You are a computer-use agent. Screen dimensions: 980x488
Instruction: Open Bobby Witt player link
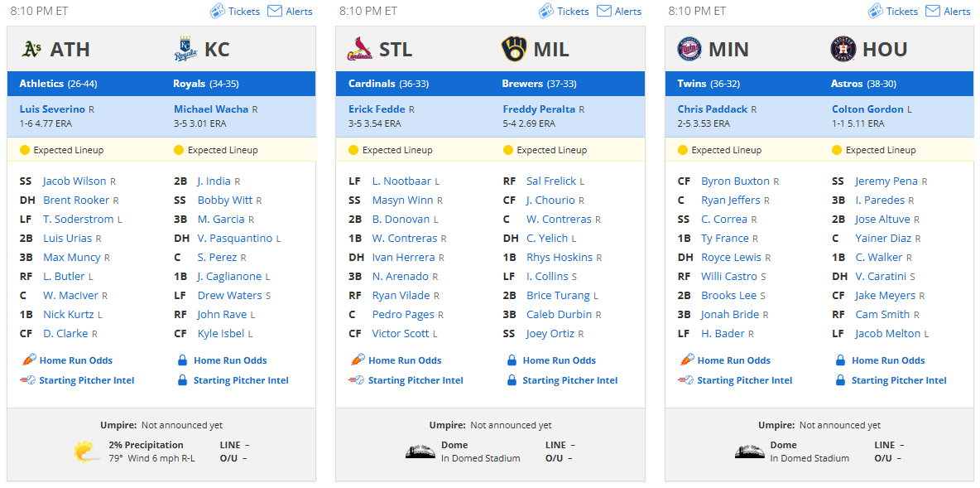click(225, 201)
